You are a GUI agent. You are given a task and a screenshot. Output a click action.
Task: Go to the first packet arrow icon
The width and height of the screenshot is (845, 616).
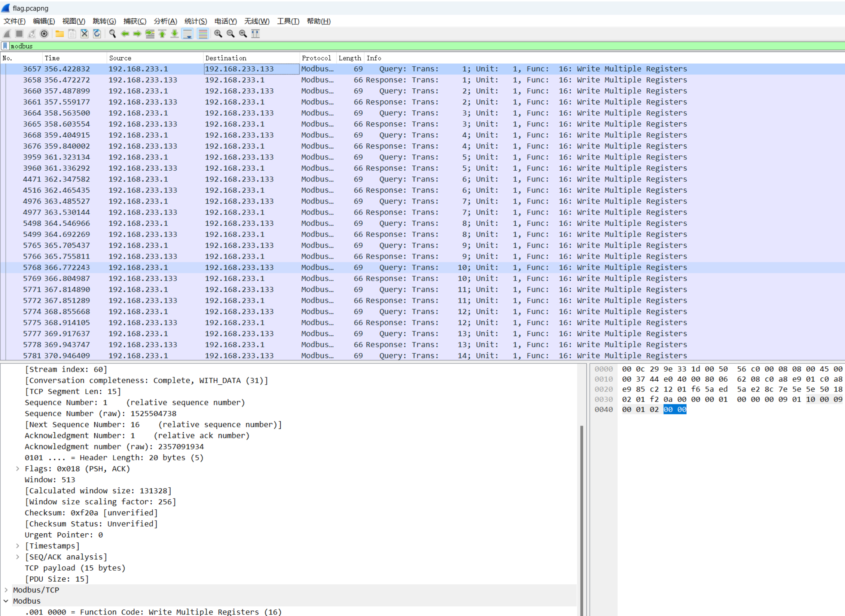pyautogui.click(x=162, y=34)
